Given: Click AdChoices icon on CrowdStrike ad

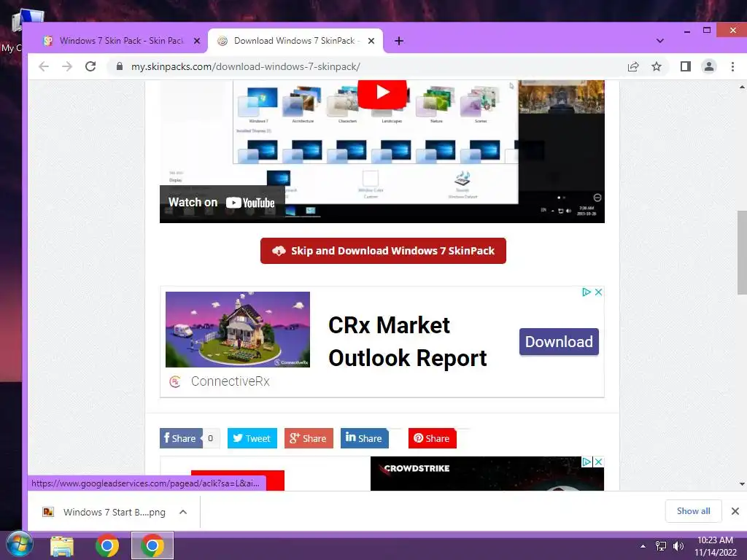Looking at the screenshot, I should pos(587,462).
